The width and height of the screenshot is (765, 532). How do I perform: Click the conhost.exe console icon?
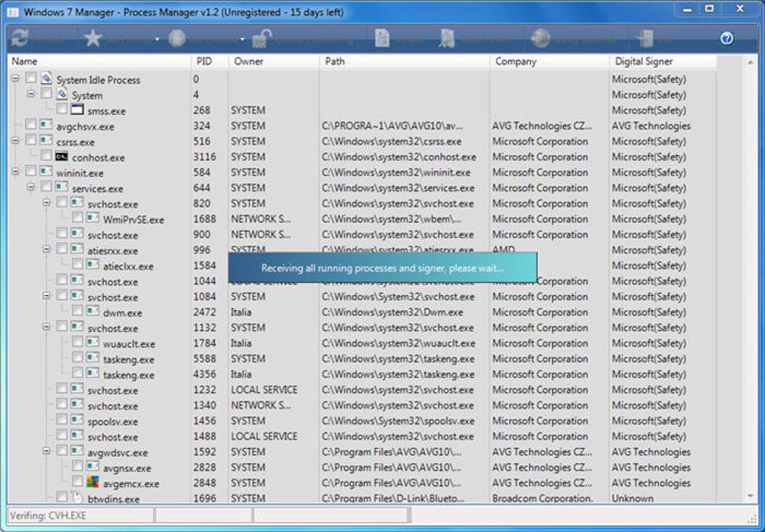coord(61,156)
